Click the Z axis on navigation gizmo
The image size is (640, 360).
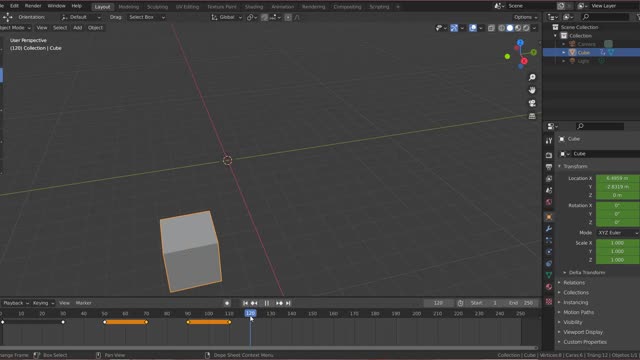520,42
